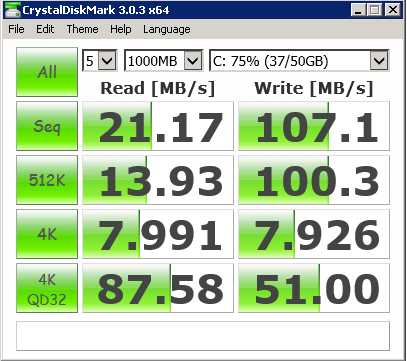This screenshot has height=361, width=407.
Task: Open the Edit menu
Action: pos(45,29)
